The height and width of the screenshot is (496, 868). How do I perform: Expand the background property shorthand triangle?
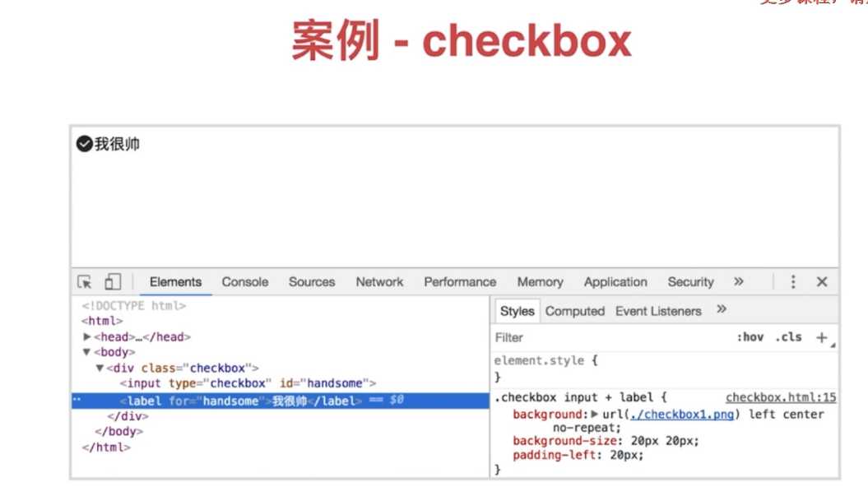tap(595, 415)
